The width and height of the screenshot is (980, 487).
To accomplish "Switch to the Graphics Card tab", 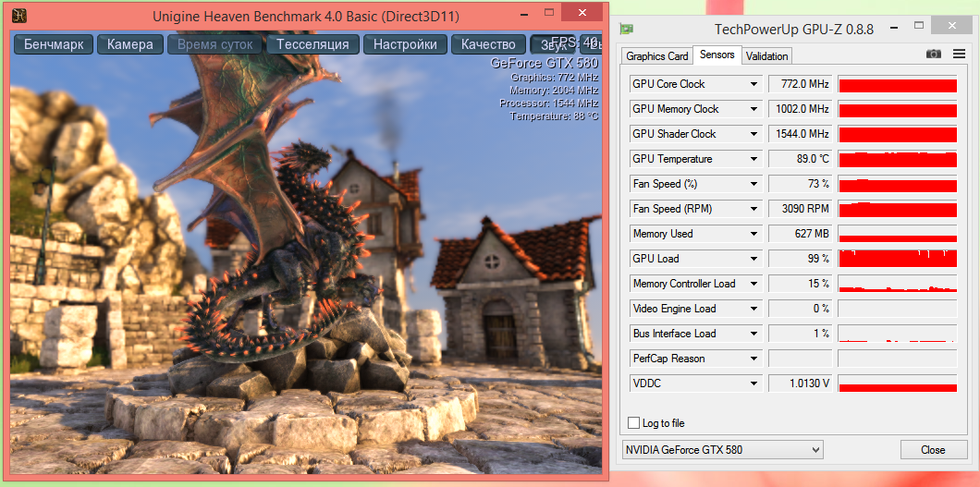I will (x=656, y=56).
